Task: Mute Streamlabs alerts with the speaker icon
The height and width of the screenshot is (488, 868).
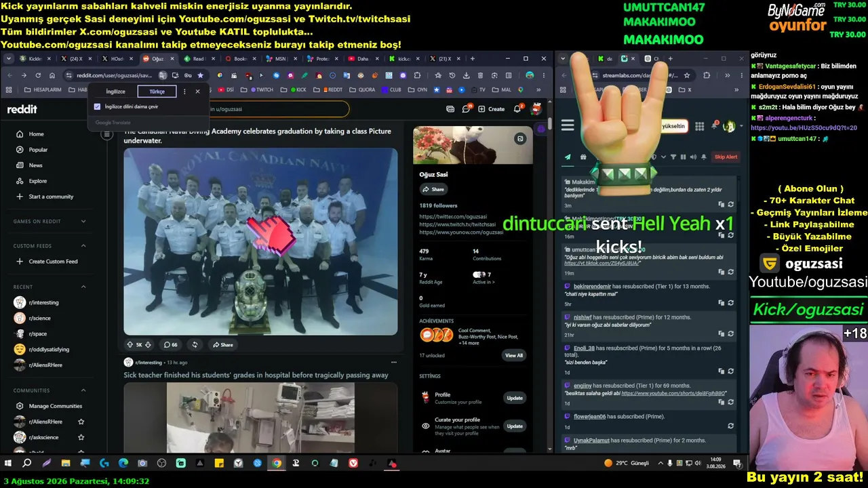Action: coord(692,157)
